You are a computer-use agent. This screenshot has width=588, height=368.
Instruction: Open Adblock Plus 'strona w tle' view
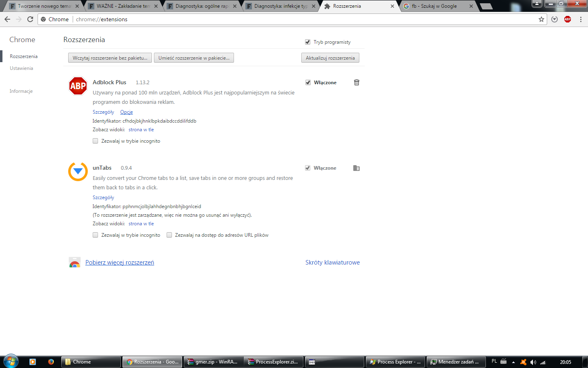(141, 130)
